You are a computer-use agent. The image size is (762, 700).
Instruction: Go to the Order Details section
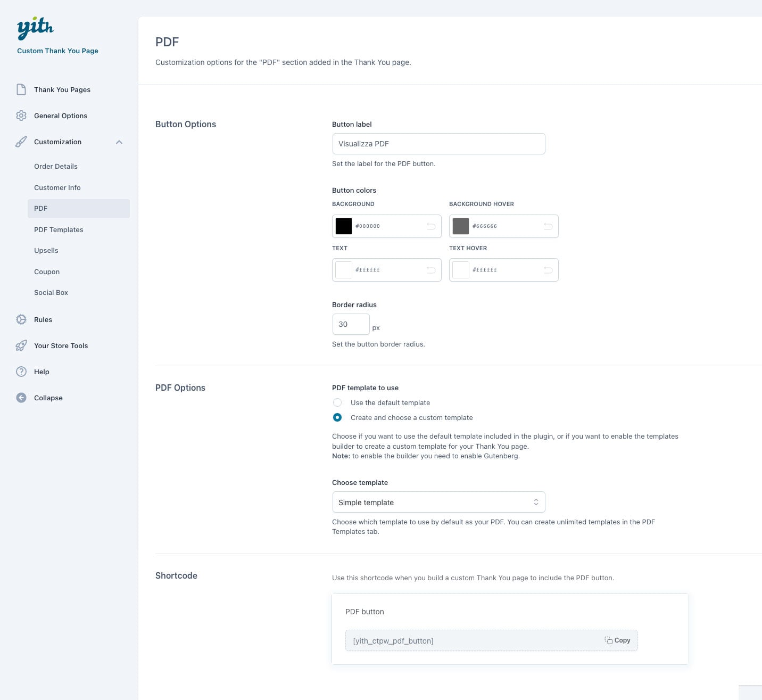click(56, 166)
